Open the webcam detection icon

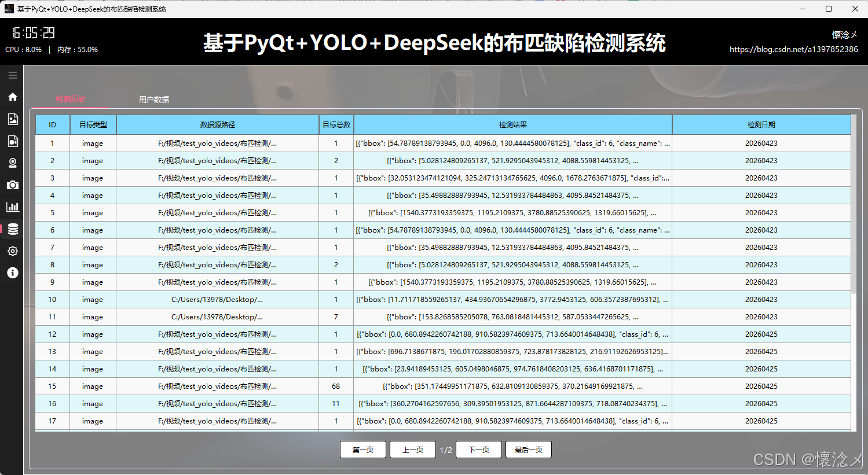(x=12, y=163)
